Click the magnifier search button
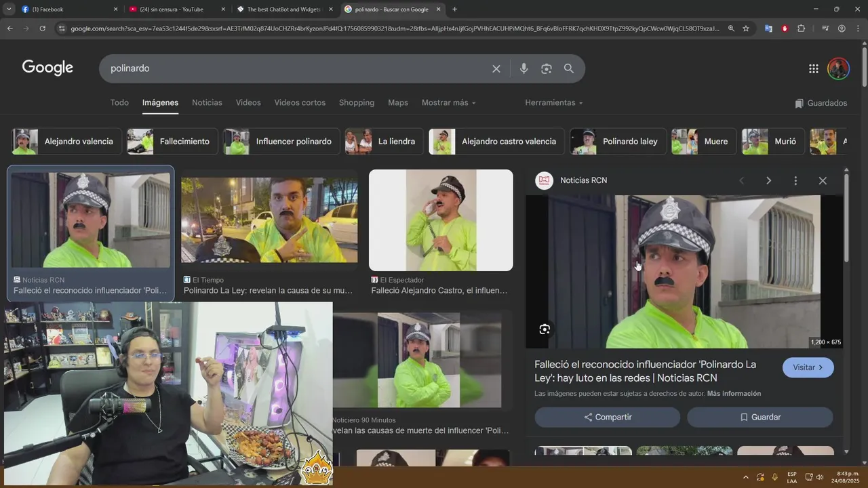Screen dimensions: 868x488 [x=569, y=68]
